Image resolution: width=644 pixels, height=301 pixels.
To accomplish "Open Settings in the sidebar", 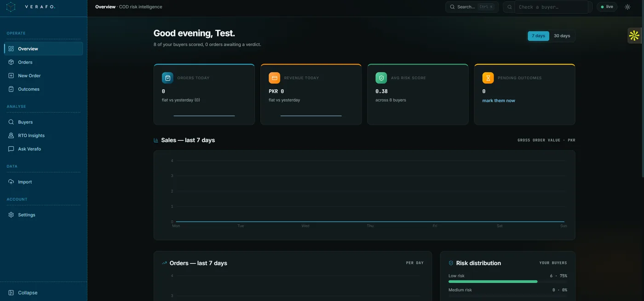I will coord(44,215).
